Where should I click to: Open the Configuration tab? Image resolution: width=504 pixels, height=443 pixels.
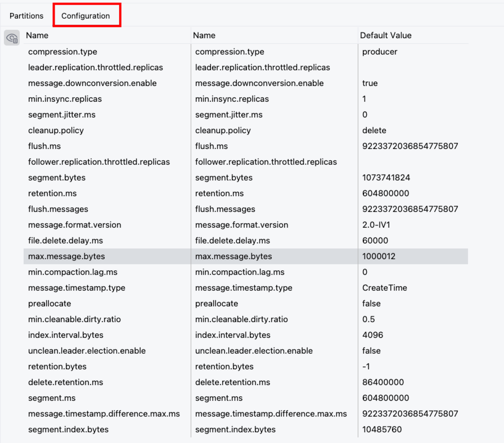pyautogui.click(x=85, y=16)
